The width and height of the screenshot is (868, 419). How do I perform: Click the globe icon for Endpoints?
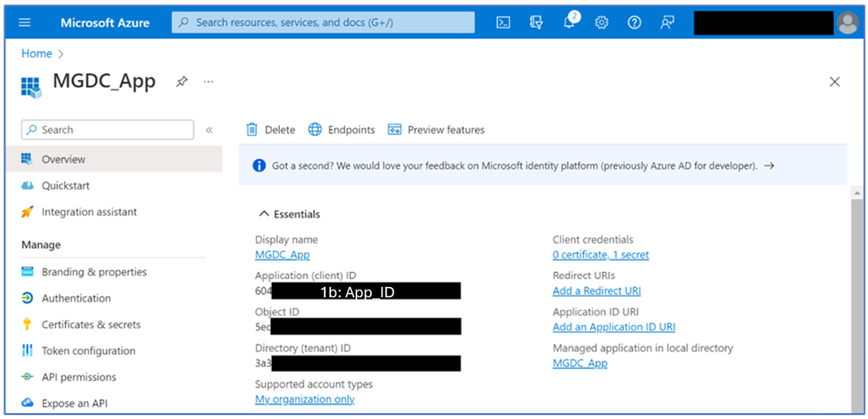coord(315,130)
